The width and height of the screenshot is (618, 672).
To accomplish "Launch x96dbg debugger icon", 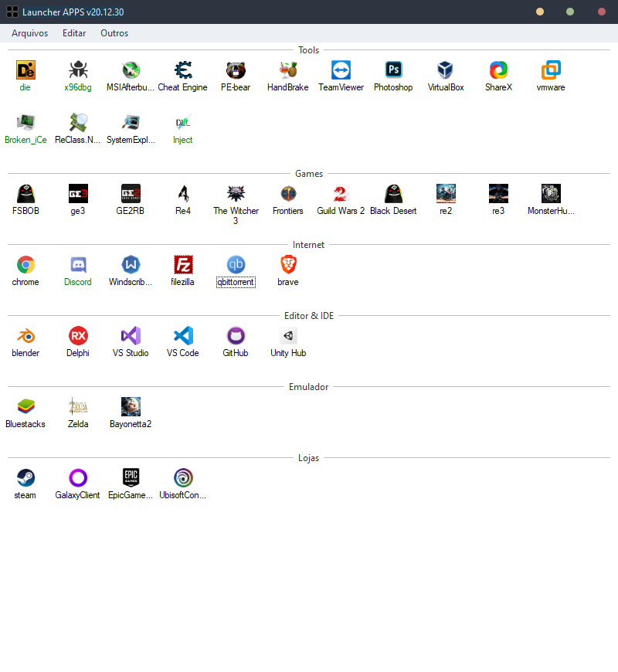I will point(78,70).
